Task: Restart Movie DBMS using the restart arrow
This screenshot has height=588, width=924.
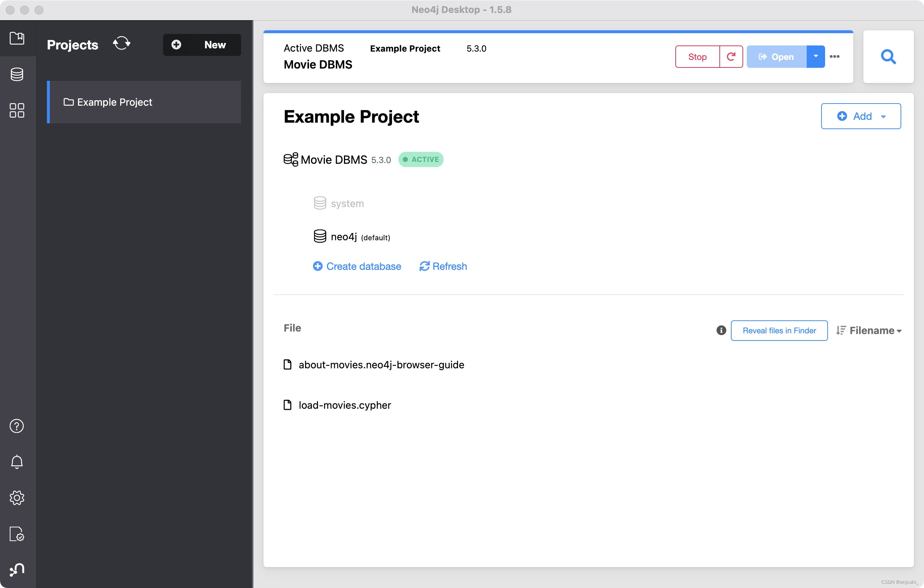Action: click(731, 56)
